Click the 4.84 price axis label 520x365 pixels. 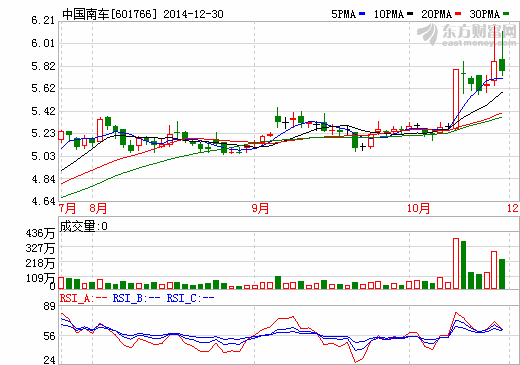click(43, 179)
